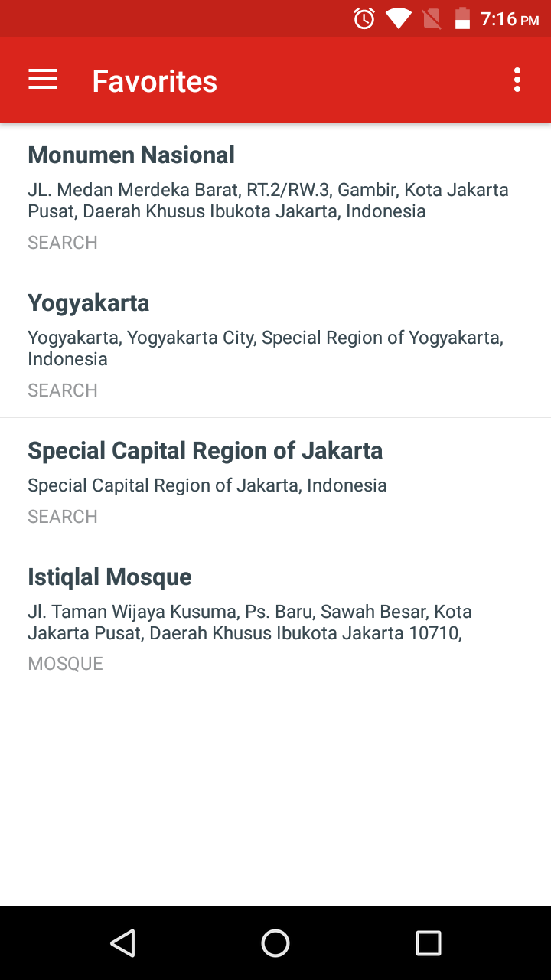Tap SEARCH label under Monumen Nasional
This screenshot has width=551, height=980.
63,243
